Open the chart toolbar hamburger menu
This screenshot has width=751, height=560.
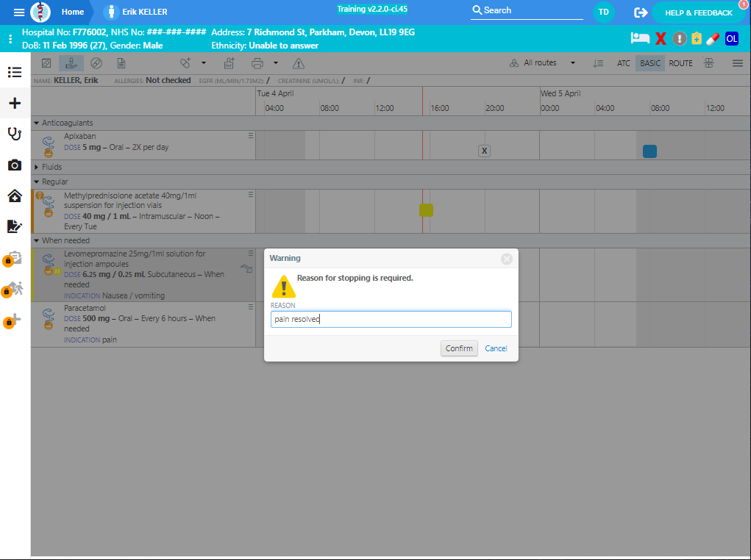pyautogui.click(x=738, y=63)
